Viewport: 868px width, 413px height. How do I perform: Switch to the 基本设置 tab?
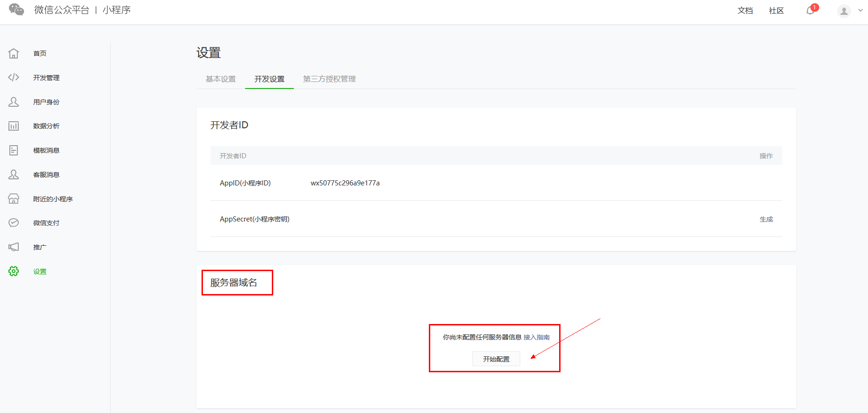coord(221,79)
